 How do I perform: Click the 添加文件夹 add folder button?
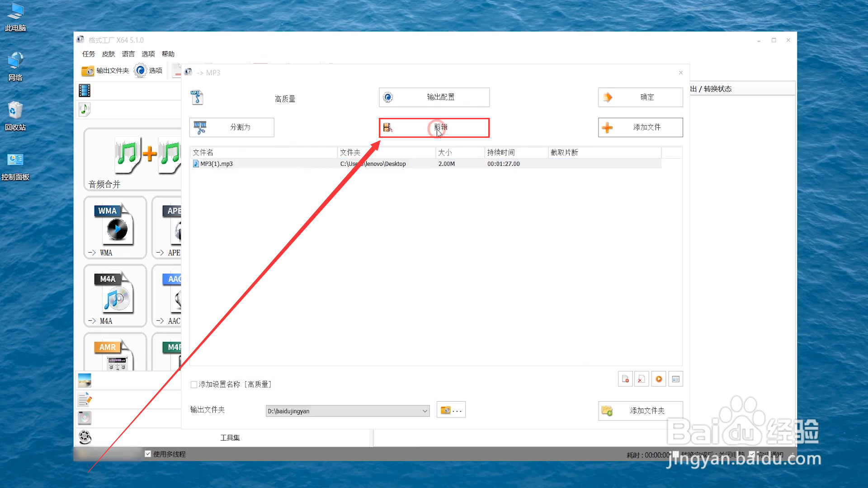[640, 411]
